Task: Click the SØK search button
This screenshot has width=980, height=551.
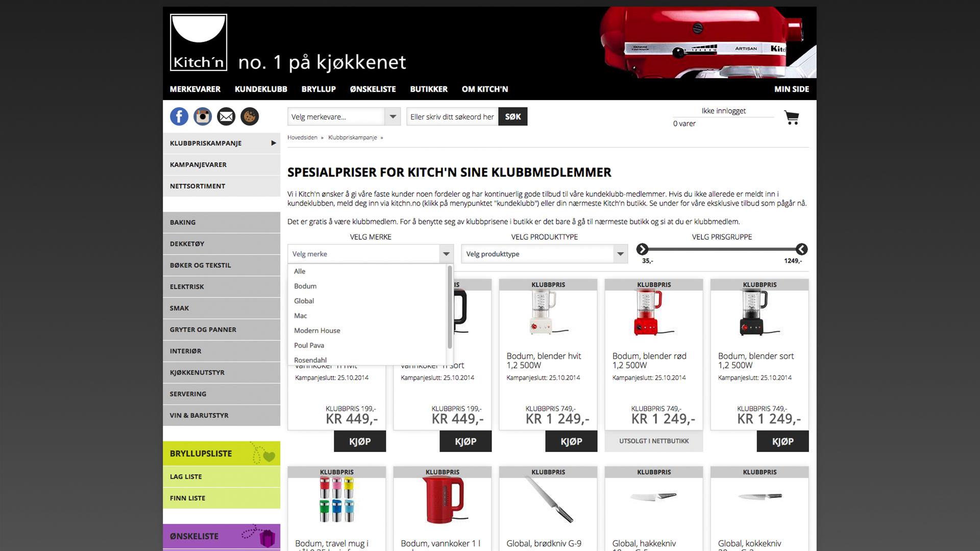Action: pos(512,117)
